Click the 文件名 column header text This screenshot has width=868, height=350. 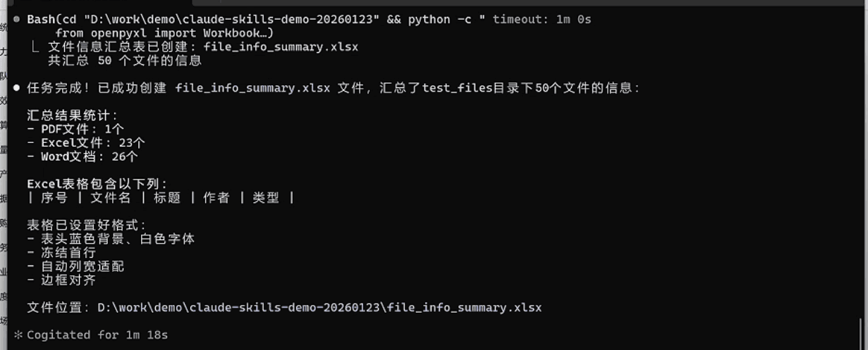point(111,198)
